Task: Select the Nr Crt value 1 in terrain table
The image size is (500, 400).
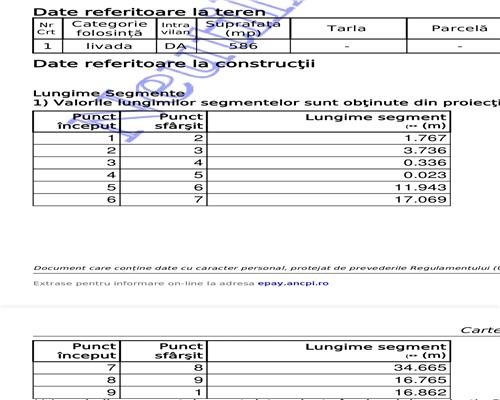Action: [x=47, y=46]
